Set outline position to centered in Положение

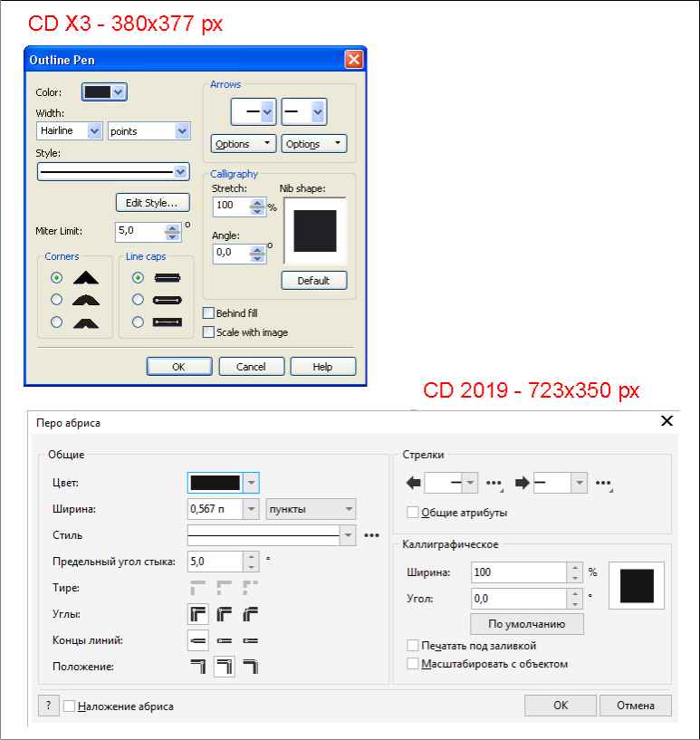tap(224, 667)
